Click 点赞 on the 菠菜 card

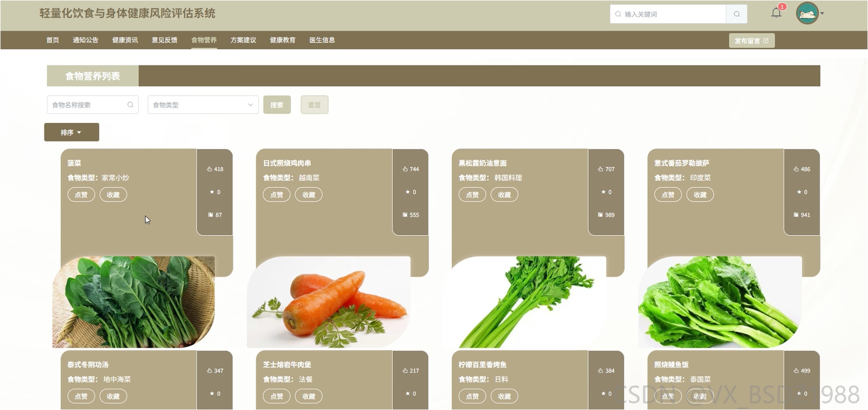(x=81, y=195)
